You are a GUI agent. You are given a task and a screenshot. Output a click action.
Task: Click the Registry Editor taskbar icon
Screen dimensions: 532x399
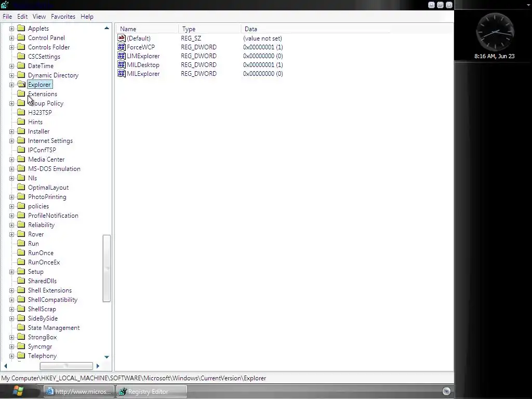coord(123,392)
